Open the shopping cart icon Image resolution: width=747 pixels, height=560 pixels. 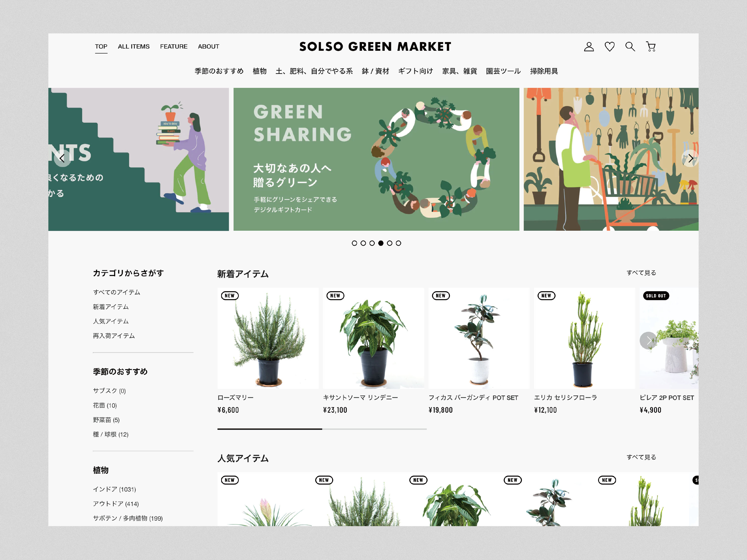[x=651, y=47]
